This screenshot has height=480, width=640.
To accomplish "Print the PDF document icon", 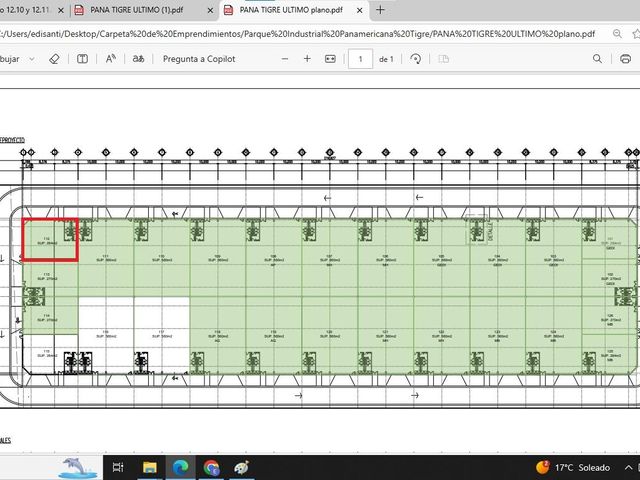I will pos(625,59).
